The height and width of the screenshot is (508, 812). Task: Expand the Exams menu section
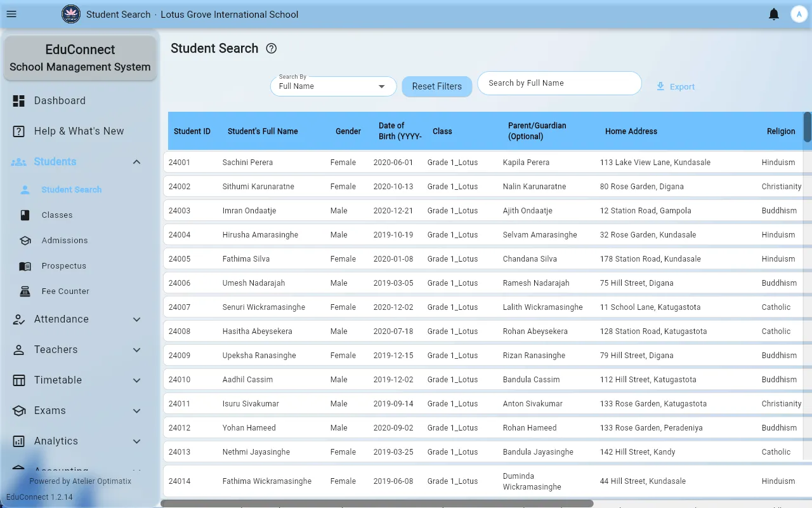[136, 411]
